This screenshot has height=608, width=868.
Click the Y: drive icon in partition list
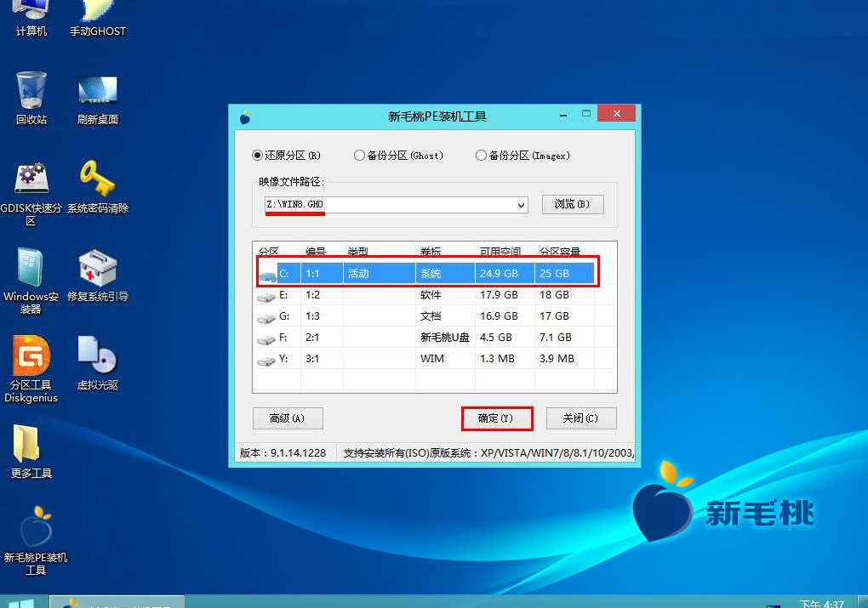pyautogui.click(x=266, y=361)
